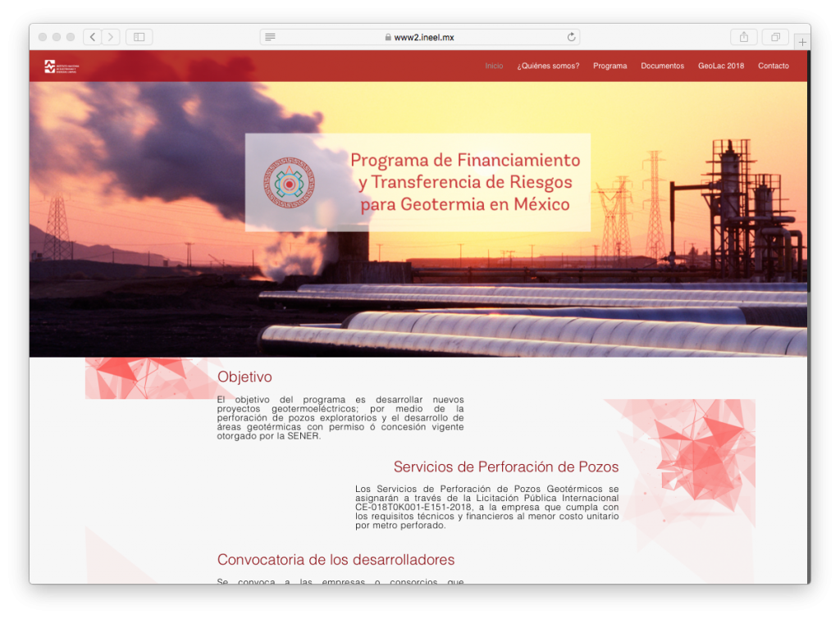Screen dimensions: 840x619
Task: Click the Programa de Financiamiento banner title
Action: pyautogui.click(x=465, y=182)
